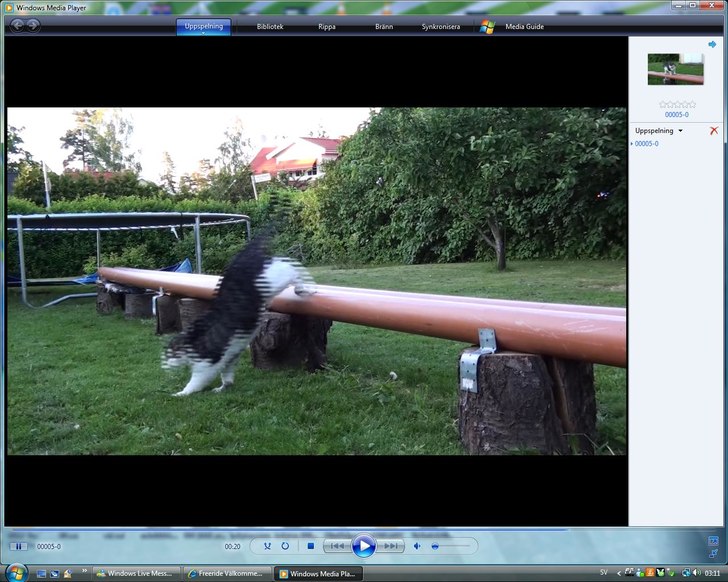Viewport: 728px width, 582px height.
Task: Open the Bränn tab
Action: (384, 27)
